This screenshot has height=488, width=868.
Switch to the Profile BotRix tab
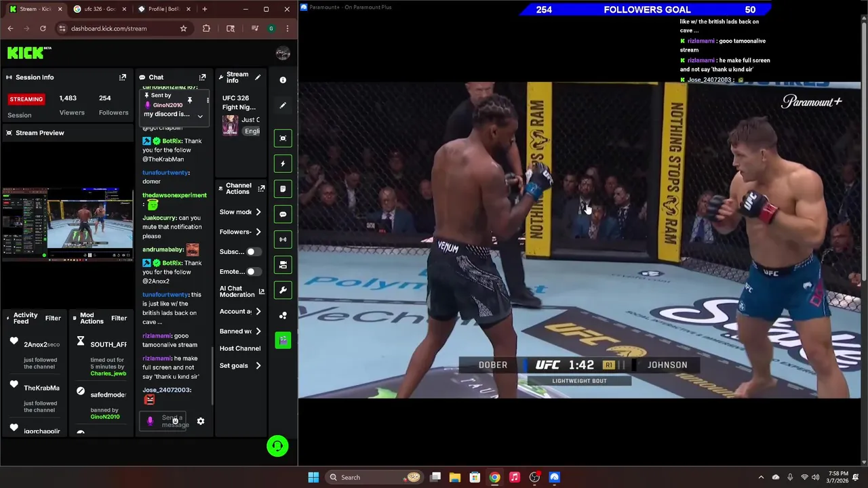[163, 9]
